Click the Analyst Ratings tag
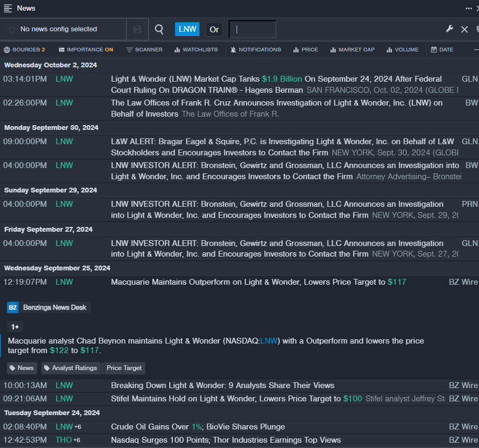The height and width of the screenshot is (448, 479). [71, 368]
